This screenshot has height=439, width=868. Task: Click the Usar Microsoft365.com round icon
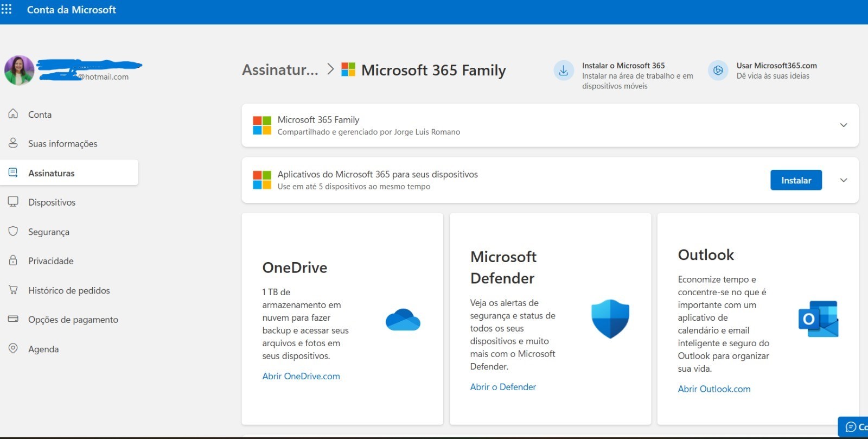pos(718,71)
